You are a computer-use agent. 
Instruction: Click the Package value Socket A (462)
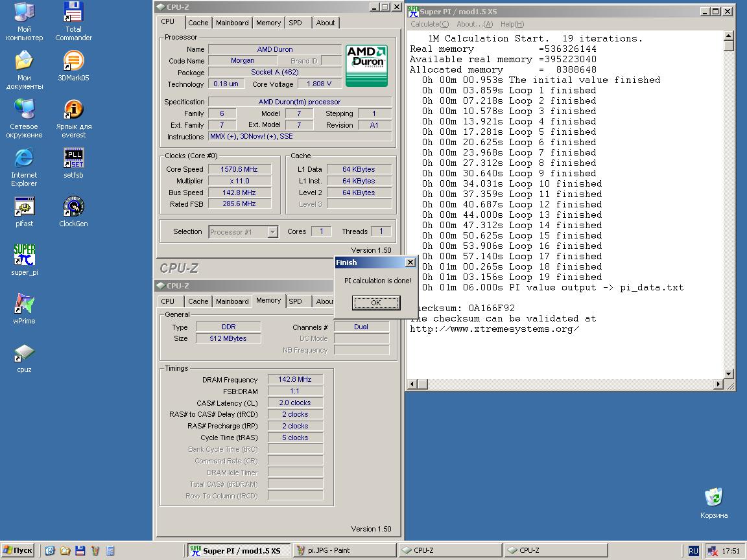275,72
